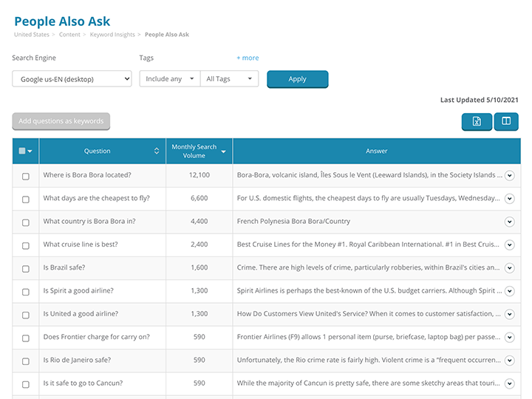Go to Keyword Insights breadcrumb
The width and height of the screenshot is (532, 399).
tap(112, 35)
